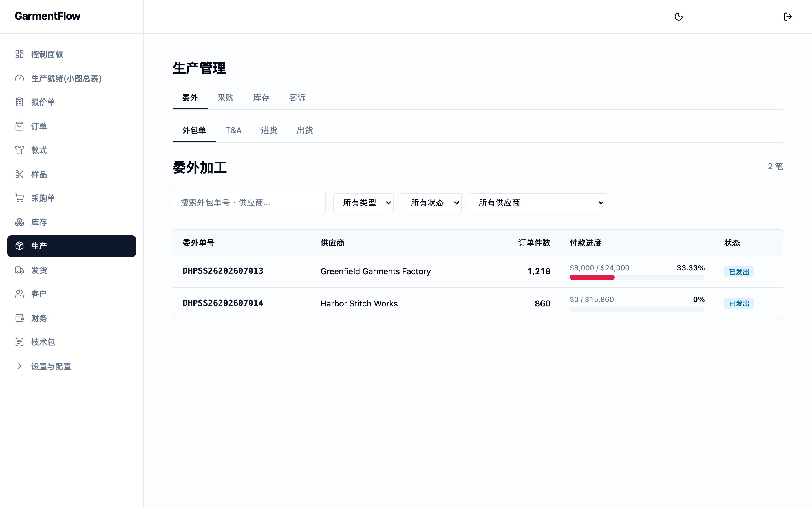This screenshot has height=508, width=812.
Task: Click the scissors icon beside 样品
Action: point(19,174)
